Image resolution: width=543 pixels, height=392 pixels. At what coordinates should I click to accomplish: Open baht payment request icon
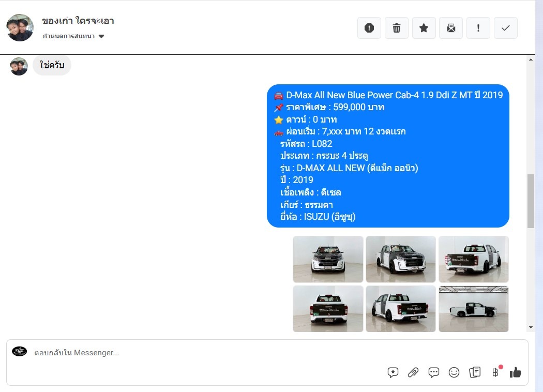(495, 372)
